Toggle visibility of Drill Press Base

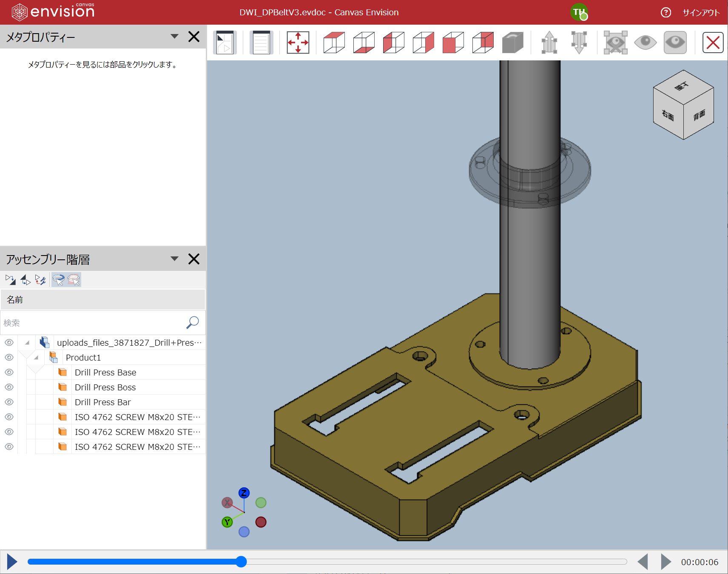pos(9,372)
